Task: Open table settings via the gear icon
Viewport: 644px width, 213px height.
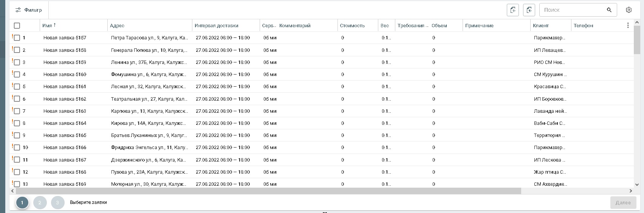Action: (x=629, y=10)
